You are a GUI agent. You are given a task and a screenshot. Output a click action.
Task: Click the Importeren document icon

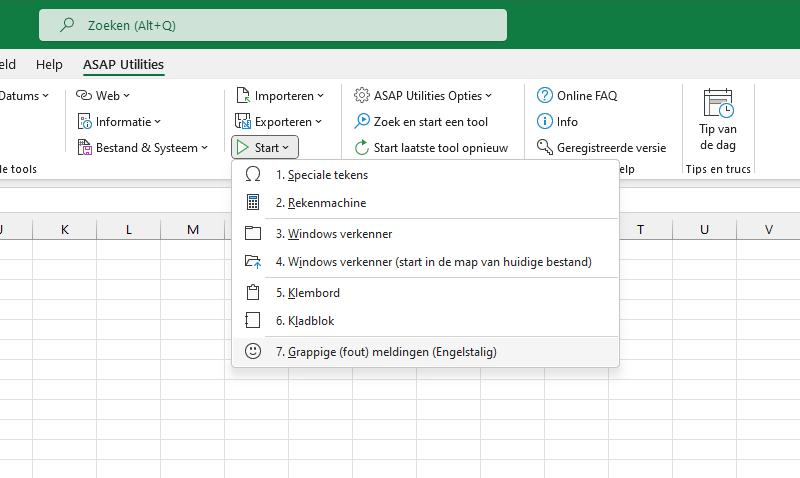[x=243, y=95]
